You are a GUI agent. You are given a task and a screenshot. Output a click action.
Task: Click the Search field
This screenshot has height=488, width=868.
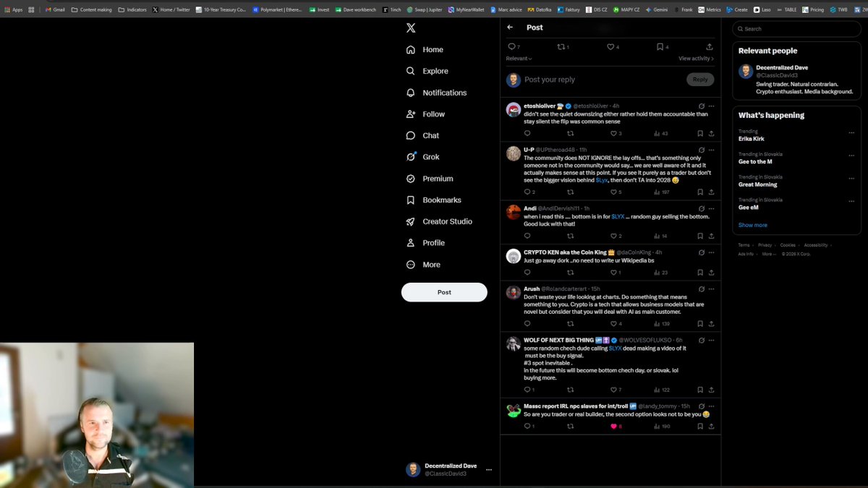(796, 29)
